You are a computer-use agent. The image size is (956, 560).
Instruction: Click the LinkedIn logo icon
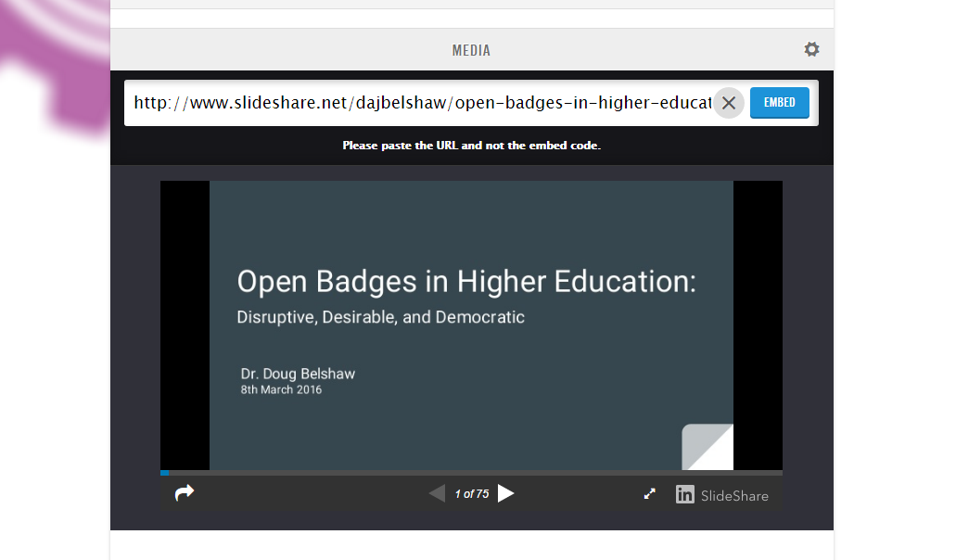(x=684, y=494)
